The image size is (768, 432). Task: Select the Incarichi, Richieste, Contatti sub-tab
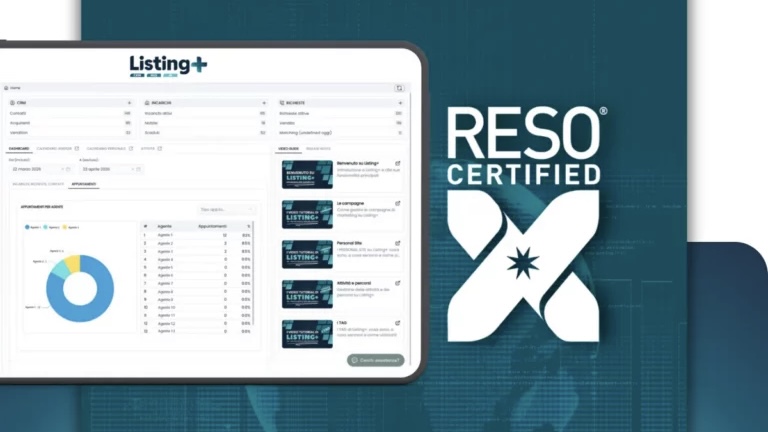[x=38, y=184]
